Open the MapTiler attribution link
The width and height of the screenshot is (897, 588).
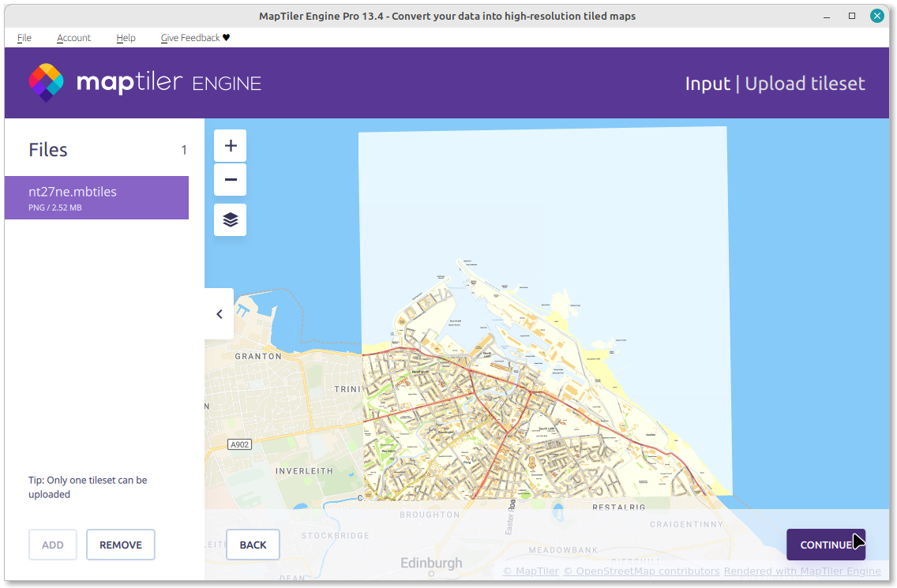(531, 571)
